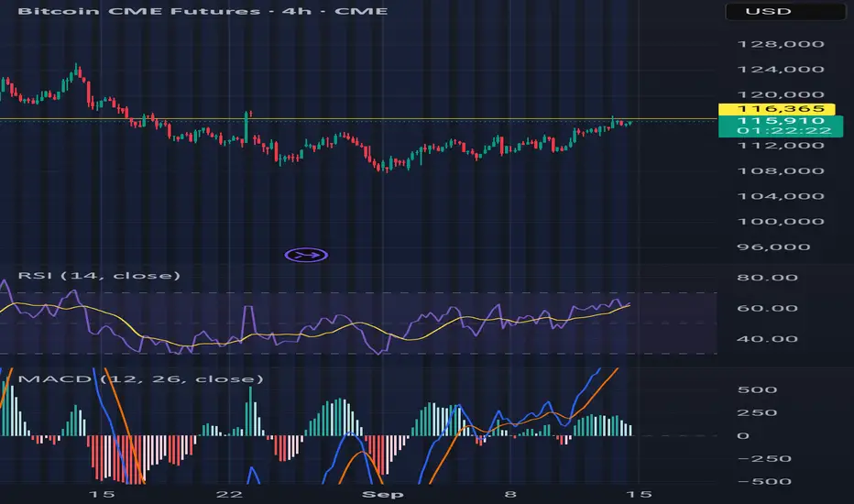Viewport: 854px width, 504px height.
Task: Click the 01:22:22 candle countdown timer
Action: [x=784, y=131]
